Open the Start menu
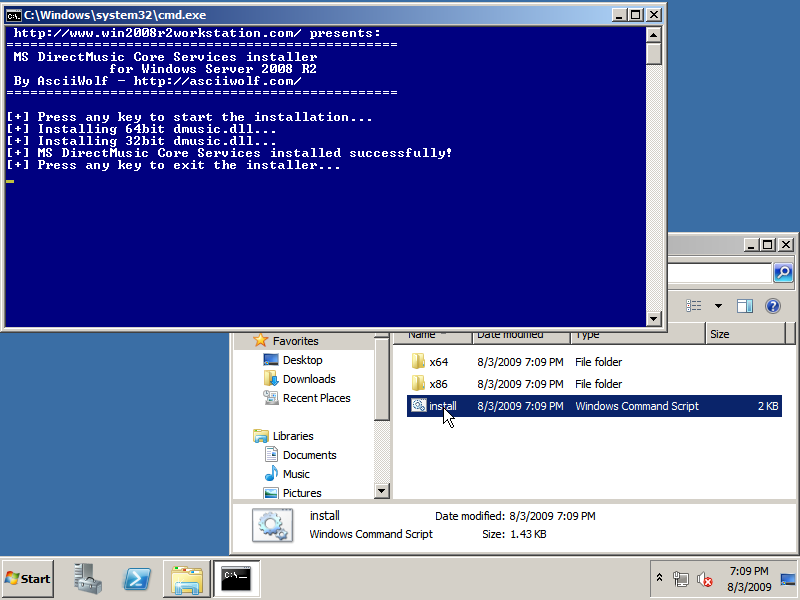Image resolution: width=800 pixels, height=600 pixels. [x=28, y=579]
